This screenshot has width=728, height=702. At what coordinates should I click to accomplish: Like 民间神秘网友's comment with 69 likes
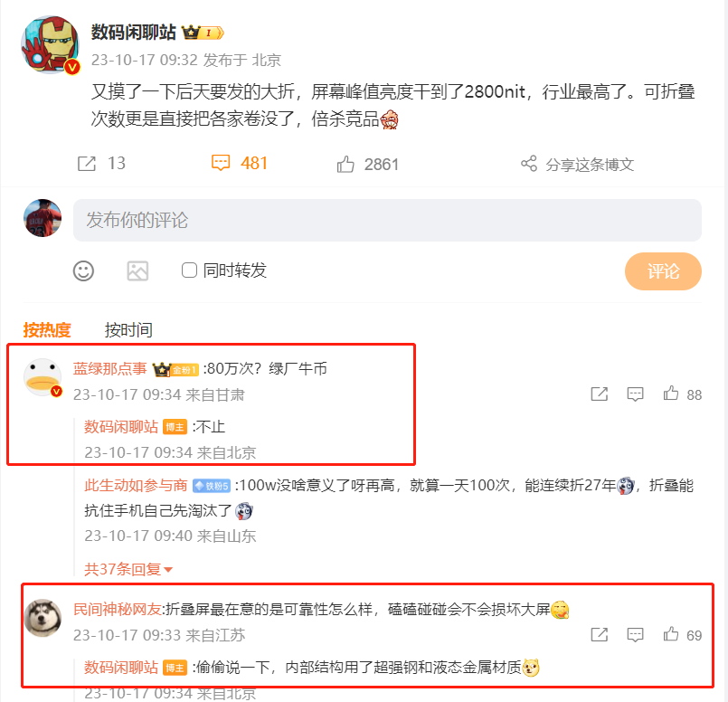(671, 634)
